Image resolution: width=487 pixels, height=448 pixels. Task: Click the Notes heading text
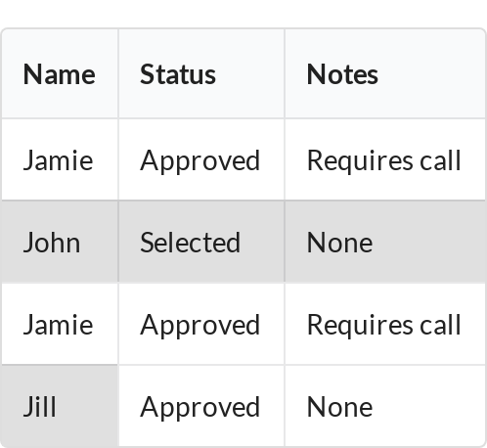(342, 74)
